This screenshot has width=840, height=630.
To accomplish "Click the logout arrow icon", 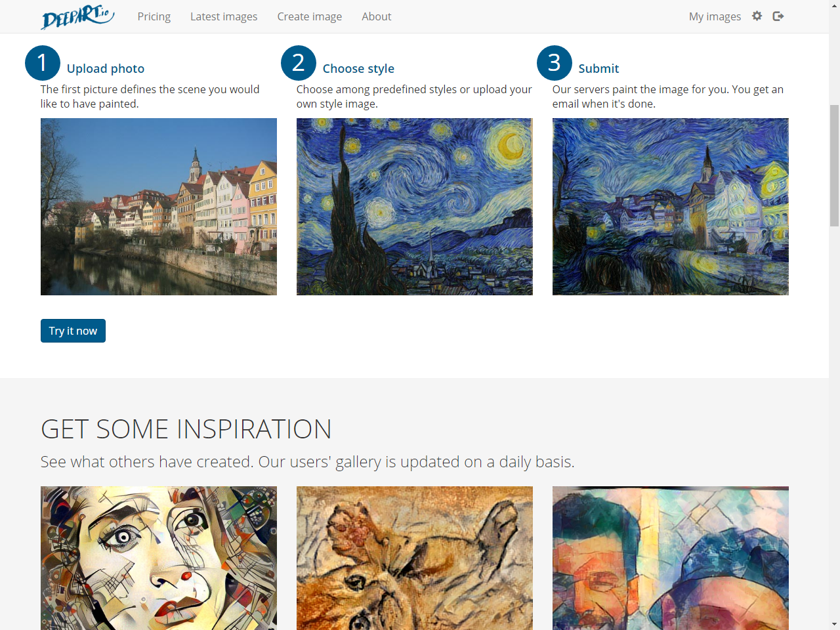I will tap(778, 16).
